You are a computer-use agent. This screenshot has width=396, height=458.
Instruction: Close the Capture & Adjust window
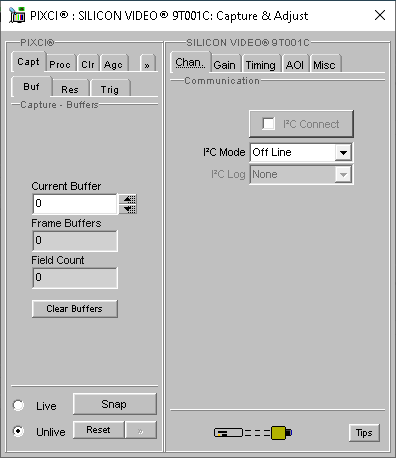pos(380,15)
